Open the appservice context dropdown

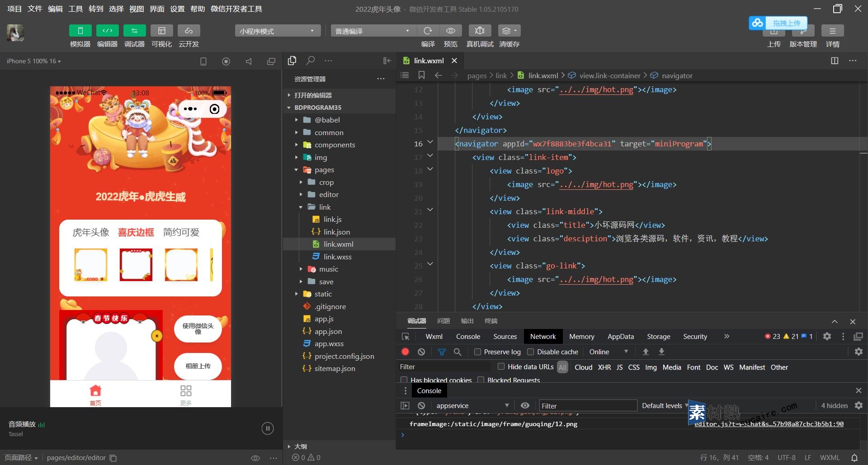[472, 405]
